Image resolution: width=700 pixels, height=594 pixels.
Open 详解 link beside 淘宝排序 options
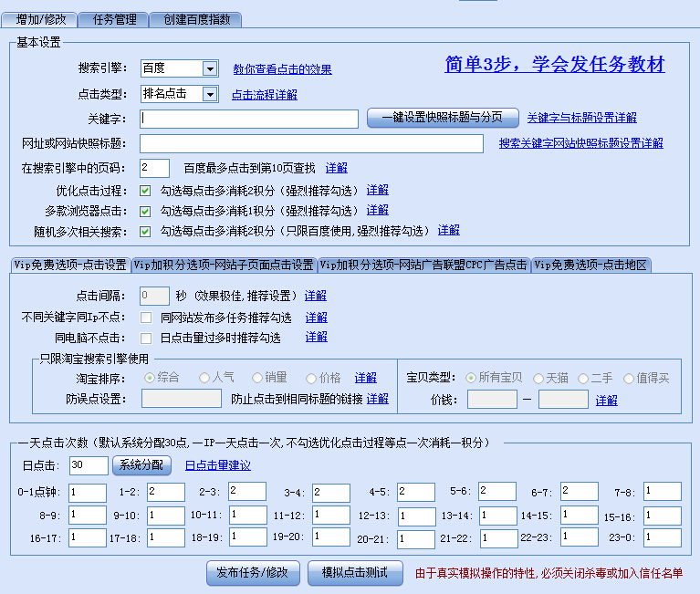pos(366,378)
